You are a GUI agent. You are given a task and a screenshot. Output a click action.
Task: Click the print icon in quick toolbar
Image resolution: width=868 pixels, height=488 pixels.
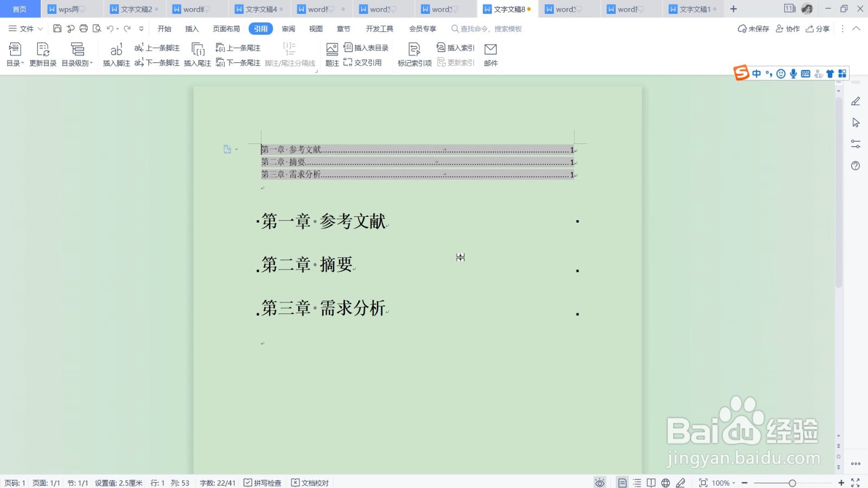tap(84, 29)
